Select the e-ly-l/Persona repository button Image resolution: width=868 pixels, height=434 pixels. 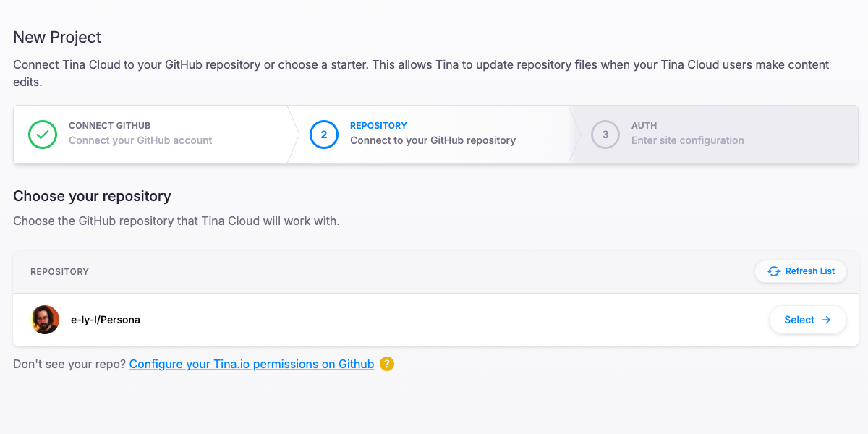(x=807, y=320)
